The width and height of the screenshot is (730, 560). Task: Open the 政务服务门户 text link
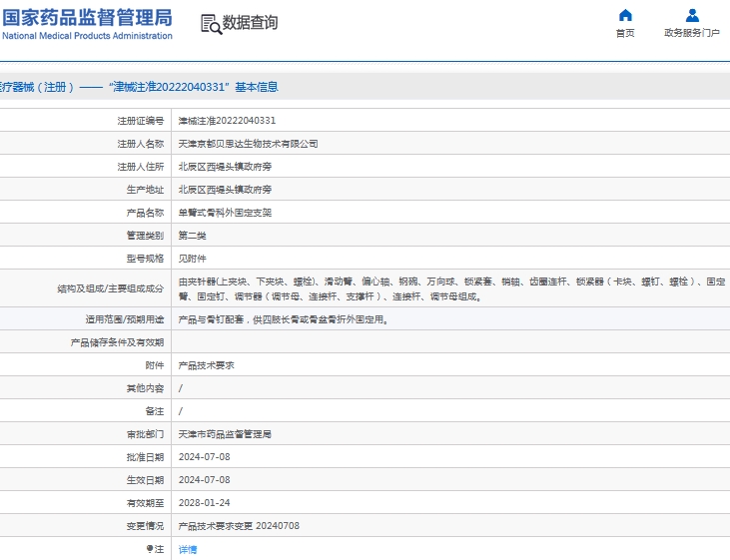[x=692, y=33]
